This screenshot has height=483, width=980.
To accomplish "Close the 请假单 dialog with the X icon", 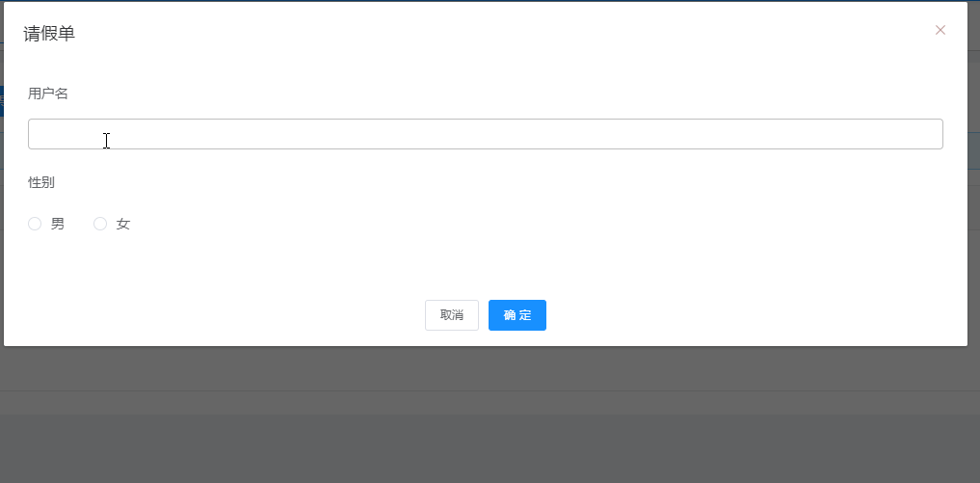I will pos(940,30).
